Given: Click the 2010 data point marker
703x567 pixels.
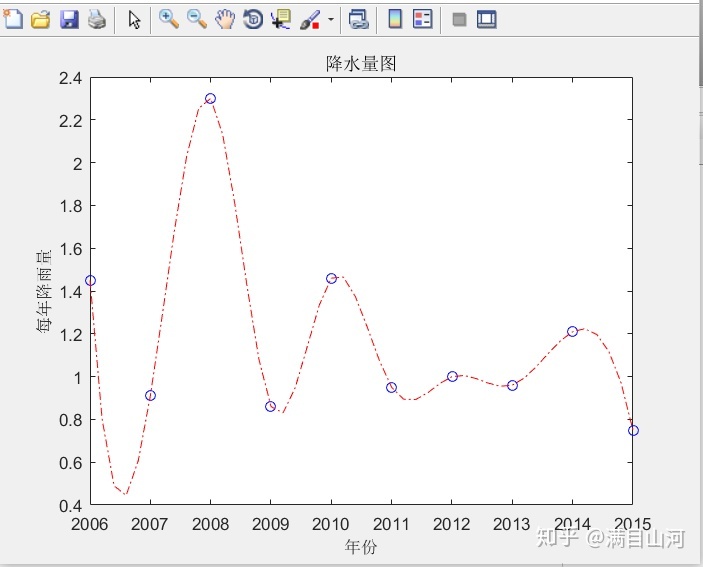Looking at the screenshot, I should pyautogui.click(x=331, y=278).
